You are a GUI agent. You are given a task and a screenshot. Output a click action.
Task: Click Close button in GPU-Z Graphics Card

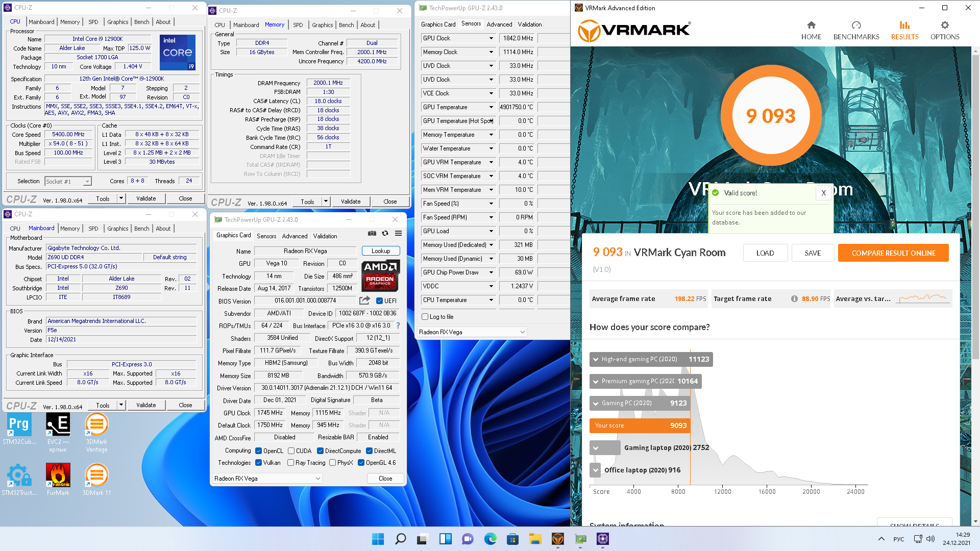[x=385, y=479]
